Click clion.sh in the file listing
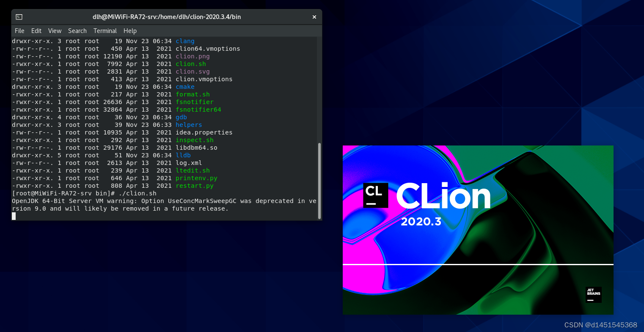Image resolution: width=644 pixels, height=332 pixels. coord(191,63)
